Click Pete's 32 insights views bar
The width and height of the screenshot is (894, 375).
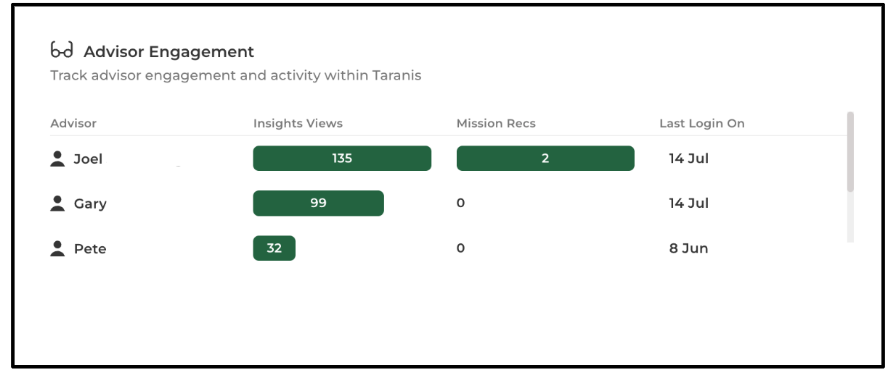274,248
